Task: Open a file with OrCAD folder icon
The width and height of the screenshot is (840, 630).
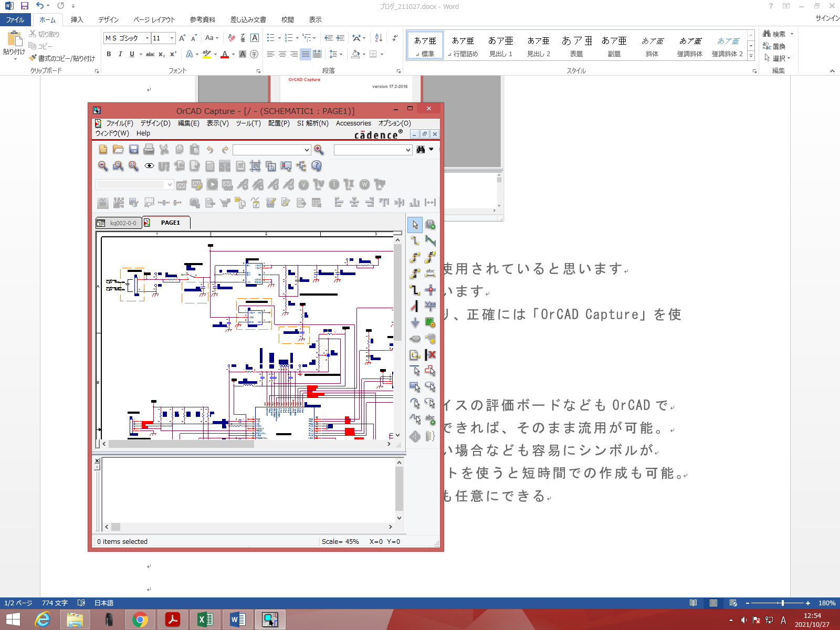Action: [118, 150]
